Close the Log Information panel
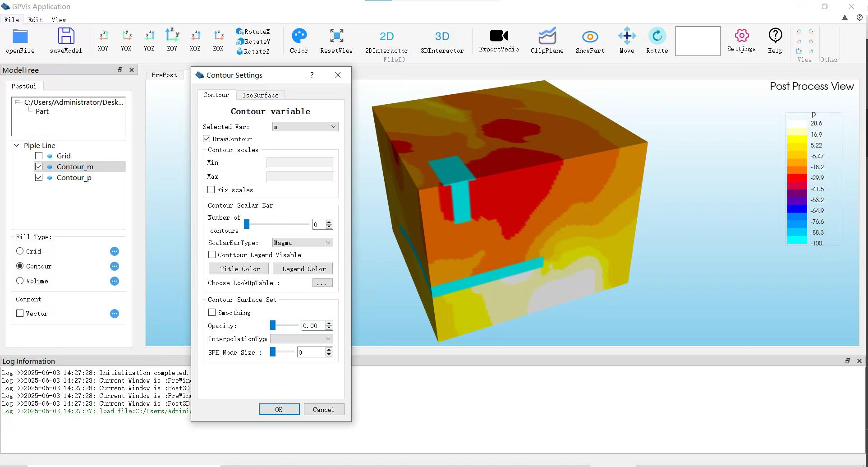868x467 pixels. coord(859,361)
